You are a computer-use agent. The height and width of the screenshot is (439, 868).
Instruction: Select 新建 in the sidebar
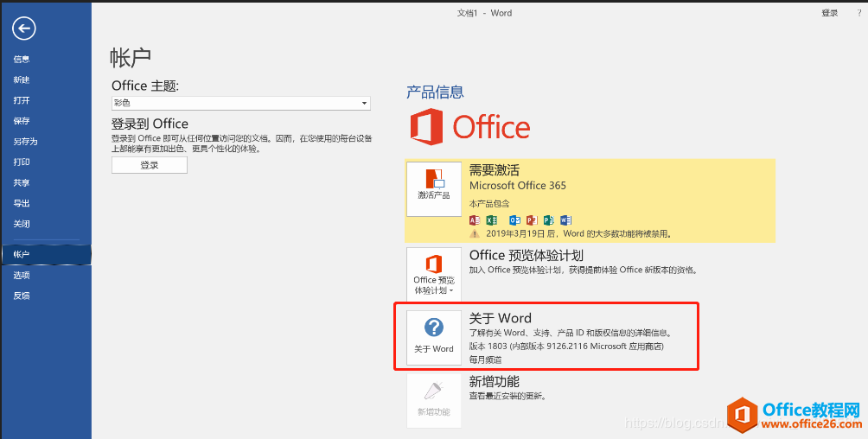[x=22, y=80]
